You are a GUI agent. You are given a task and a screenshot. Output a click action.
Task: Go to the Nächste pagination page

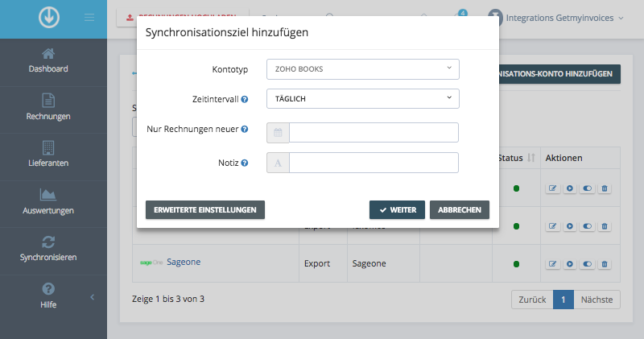point(597,300)
